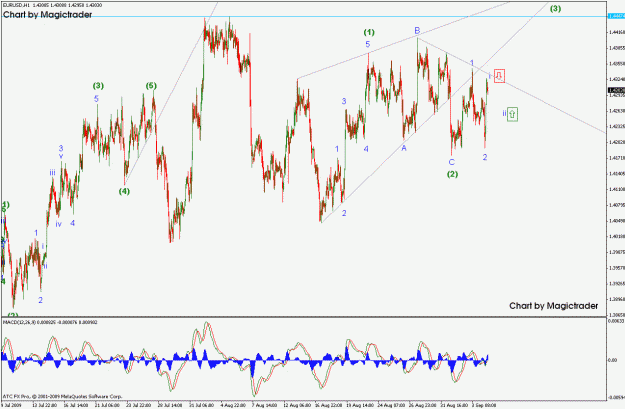Select the blue 'iii' sub-wave label

[x=52, y=173]
